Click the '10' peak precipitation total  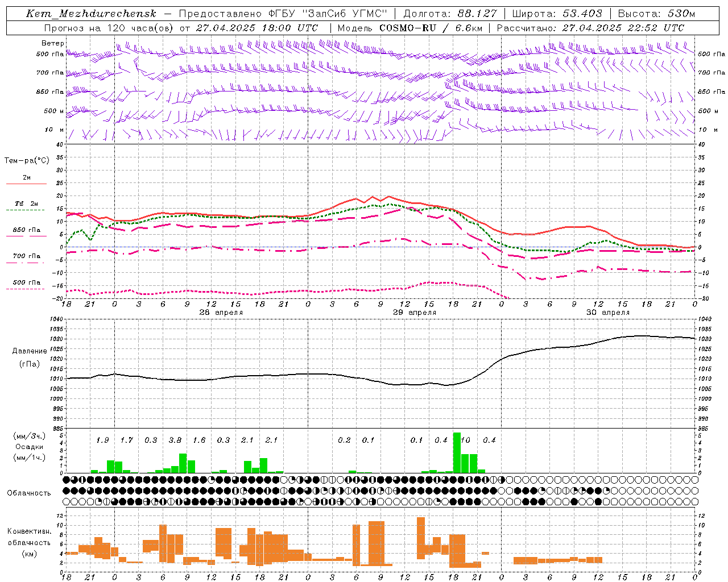(x=465, y=440)
